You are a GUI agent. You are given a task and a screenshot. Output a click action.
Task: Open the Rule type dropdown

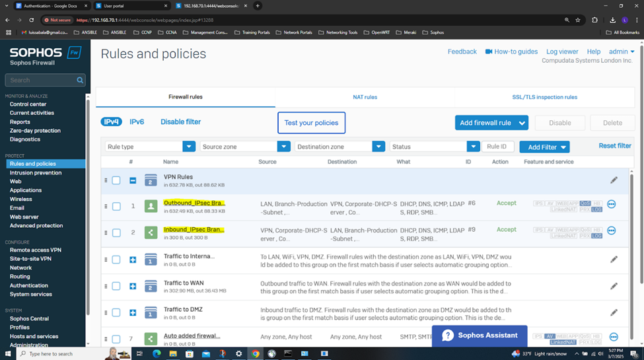tap(150, 146)
